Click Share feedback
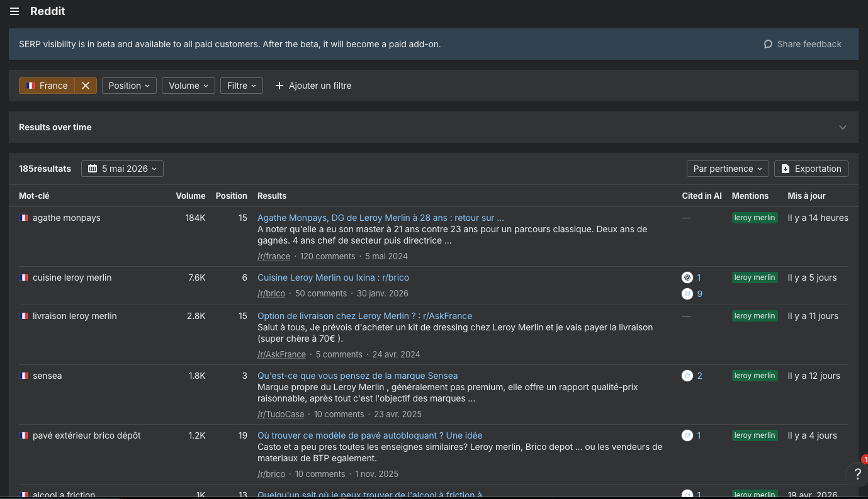Screen dimensions: 868x499 click(803, 44)
